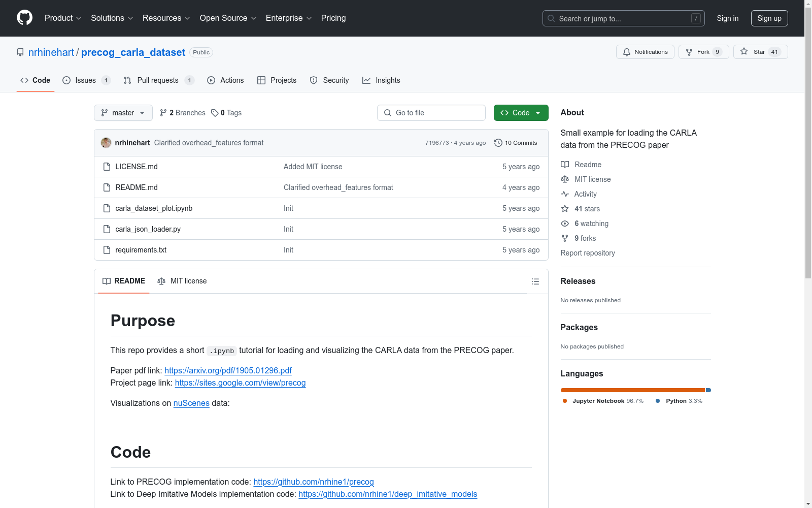Image resolution: width=812 pixels, height=508 pixels.
Task: Open the arxiv paper pdf link
Action: (228, 370)
